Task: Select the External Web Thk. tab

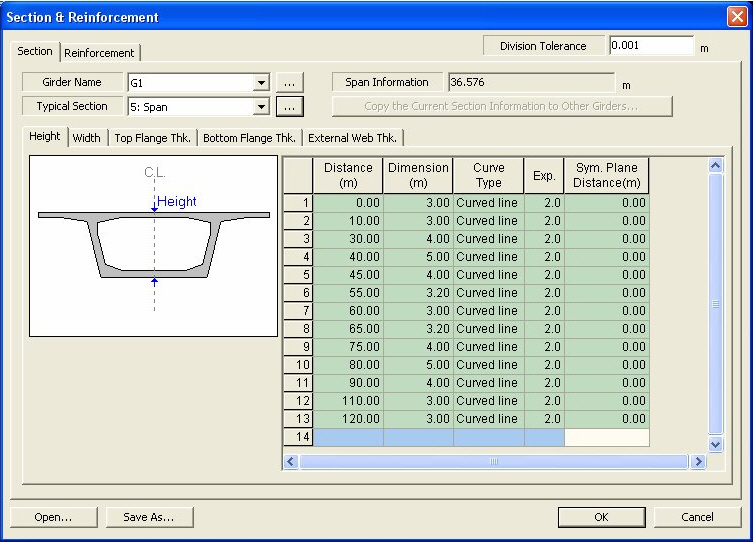Action: tap(353, 138)
